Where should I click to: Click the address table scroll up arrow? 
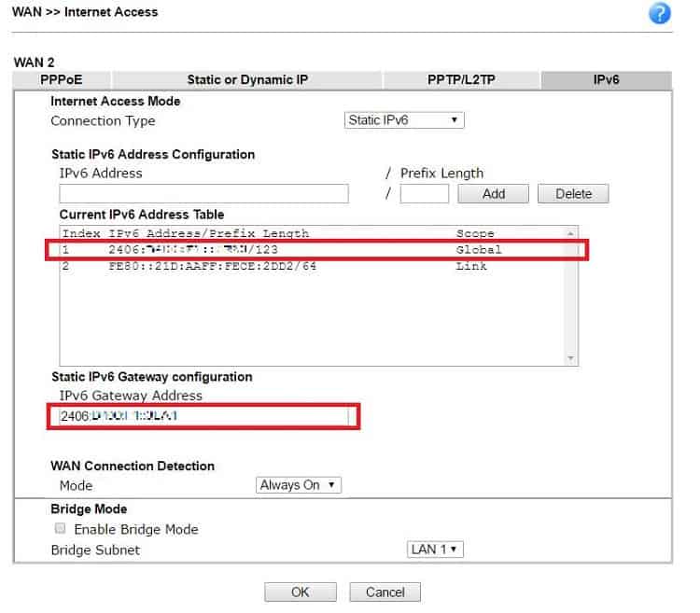click(570, 233)
